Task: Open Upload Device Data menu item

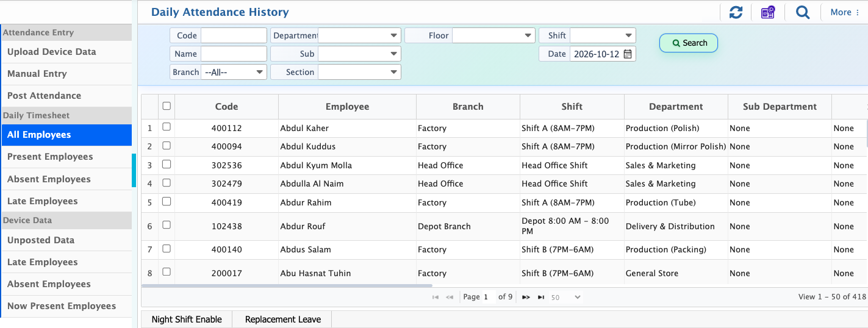Action: coord(66,52)
